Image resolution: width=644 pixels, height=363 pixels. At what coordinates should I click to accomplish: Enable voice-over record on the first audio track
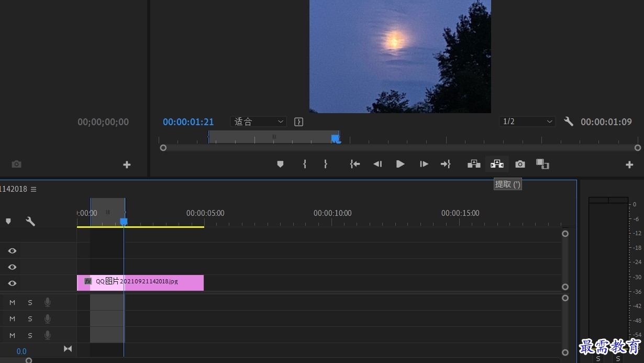tap(48, 302)
